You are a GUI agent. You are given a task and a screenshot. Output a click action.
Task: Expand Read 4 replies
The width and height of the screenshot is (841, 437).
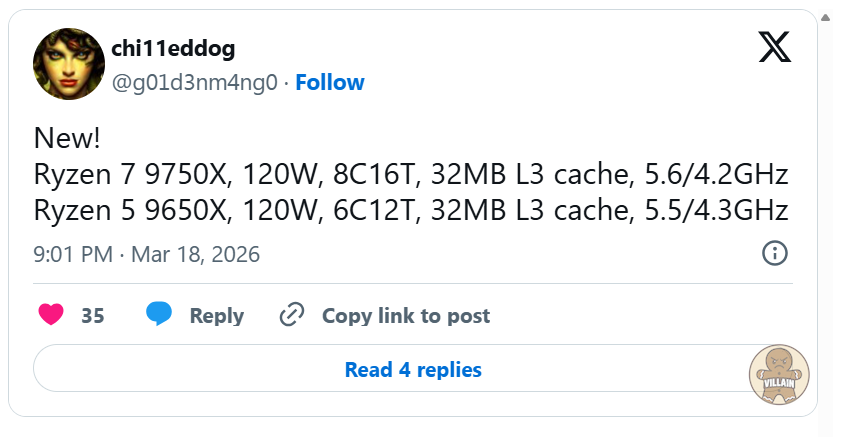[x=413, y=370]
